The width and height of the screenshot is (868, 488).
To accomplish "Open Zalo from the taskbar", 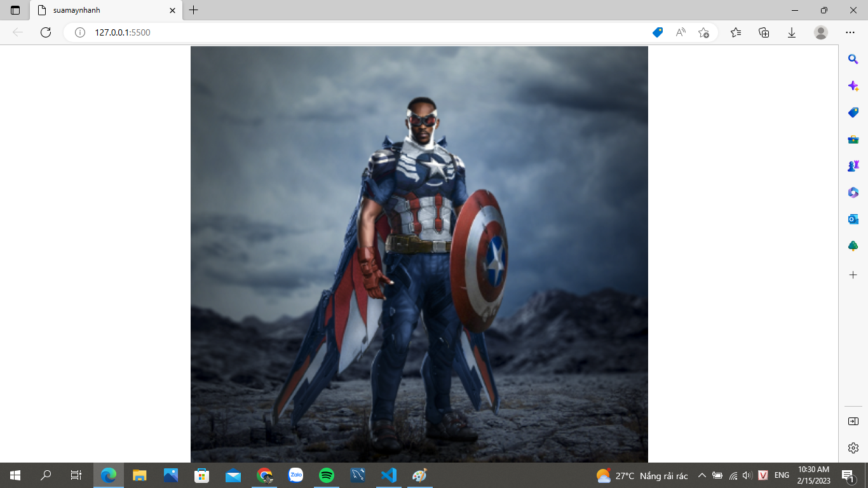I will coord(295,475).
